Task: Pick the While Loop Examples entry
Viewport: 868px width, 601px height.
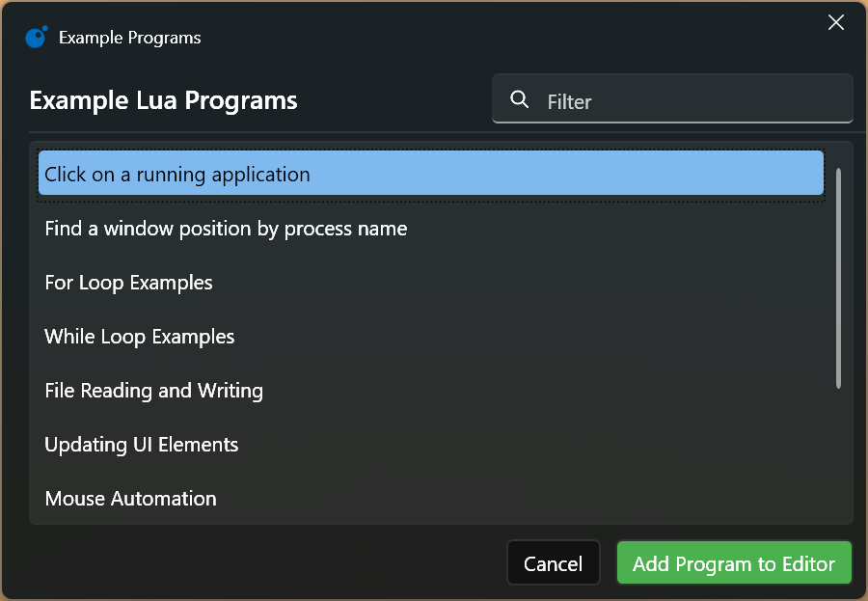Action: pyautogui.click(x=431, y=337)
